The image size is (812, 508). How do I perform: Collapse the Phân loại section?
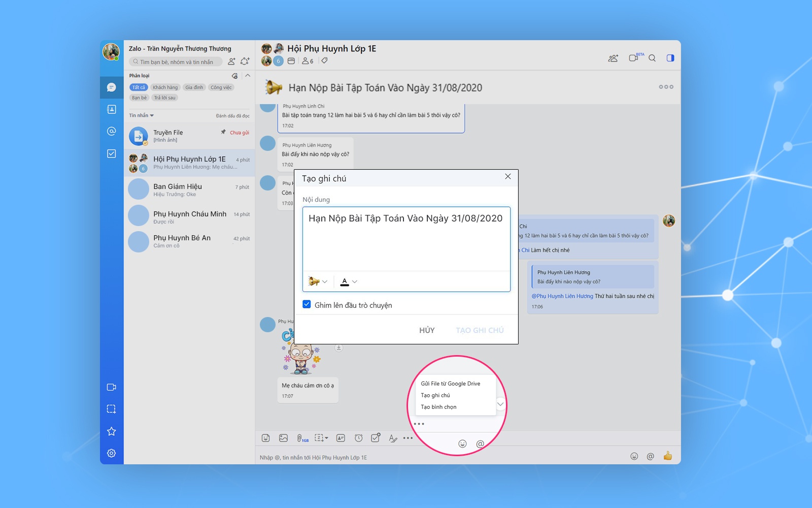coord(248,76)
